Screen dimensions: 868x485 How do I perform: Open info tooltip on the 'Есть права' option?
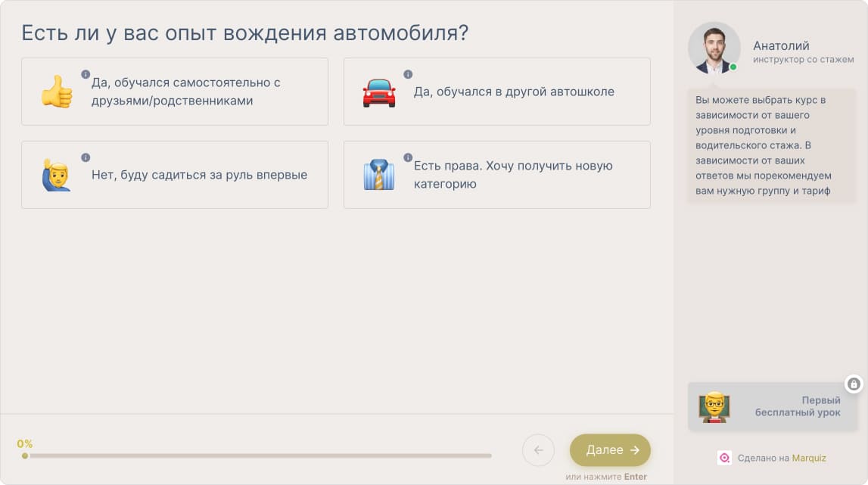point(409,157)
